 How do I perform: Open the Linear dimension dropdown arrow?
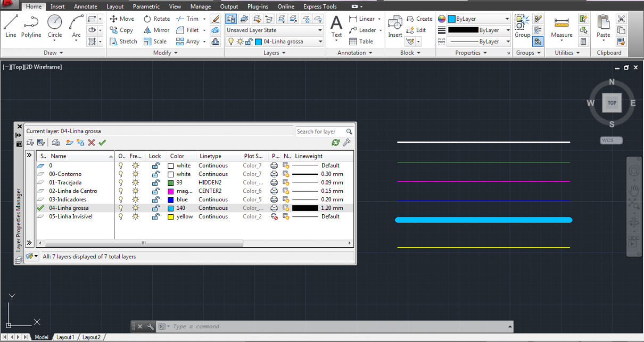(379, 18)
